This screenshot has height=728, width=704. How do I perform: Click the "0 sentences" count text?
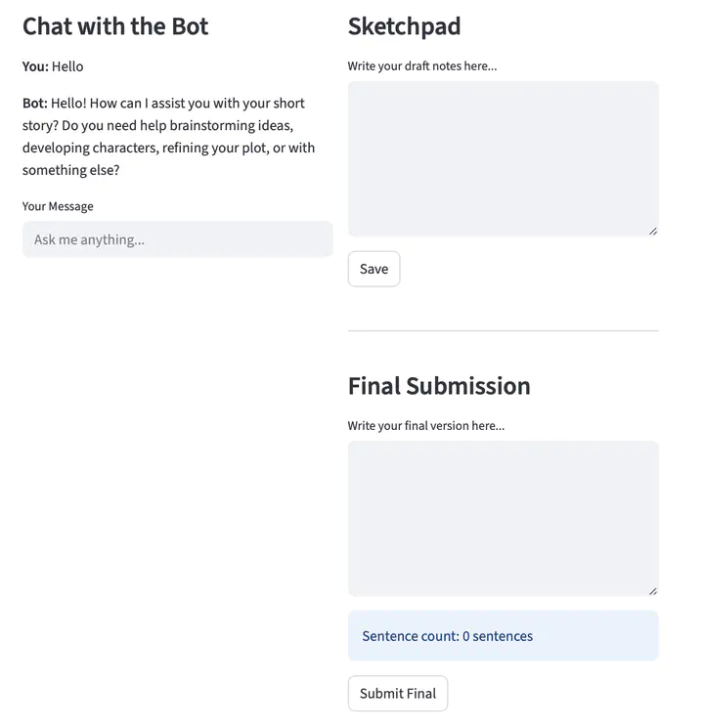click(498, 636)
